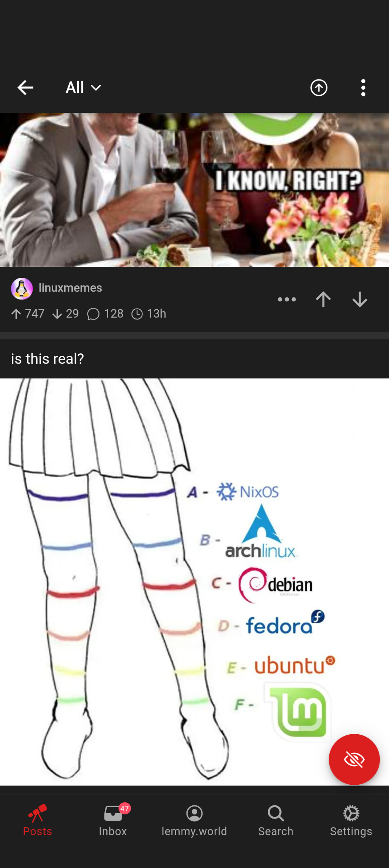Tap the 747 upvote count
Screen dimensions: 389x868
tap(28, 314)
